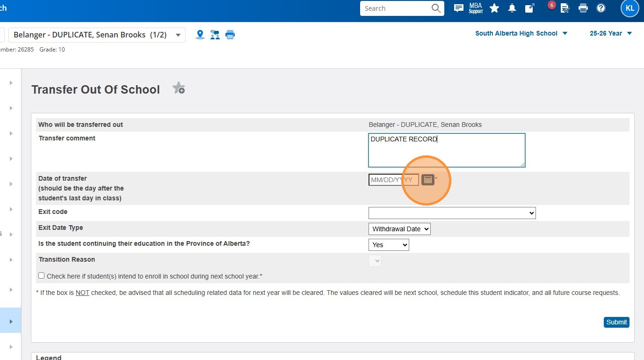Open the calendar date picker icon
Viewport: 644px width, 360px height.
pyautogui.click(x=427, y=180)
